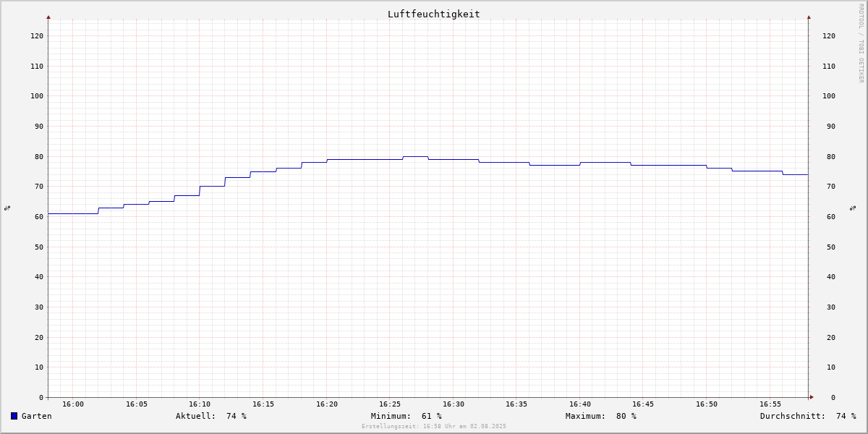Click the 16:10 time axis label
Screen dimensions: 868x434
point(200,404)
